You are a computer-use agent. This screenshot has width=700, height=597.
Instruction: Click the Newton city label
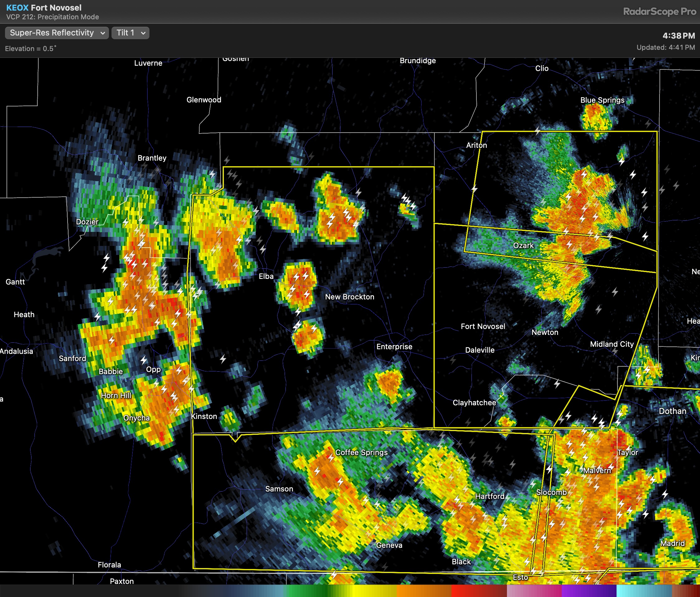coord(545,332)
